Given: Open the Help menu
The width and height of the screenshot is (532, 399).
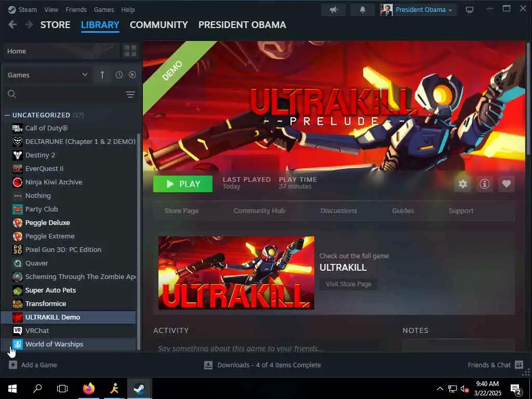Looking at the screenshot, I should (128, 9).
